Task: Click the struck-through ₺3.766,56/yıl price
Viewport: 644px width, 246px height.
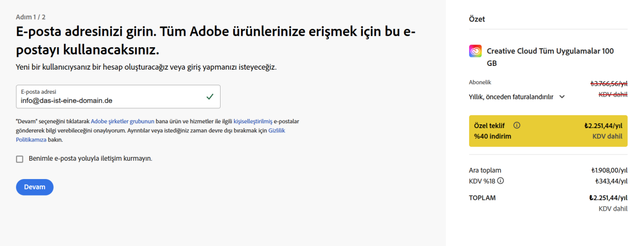Action: 609,83
